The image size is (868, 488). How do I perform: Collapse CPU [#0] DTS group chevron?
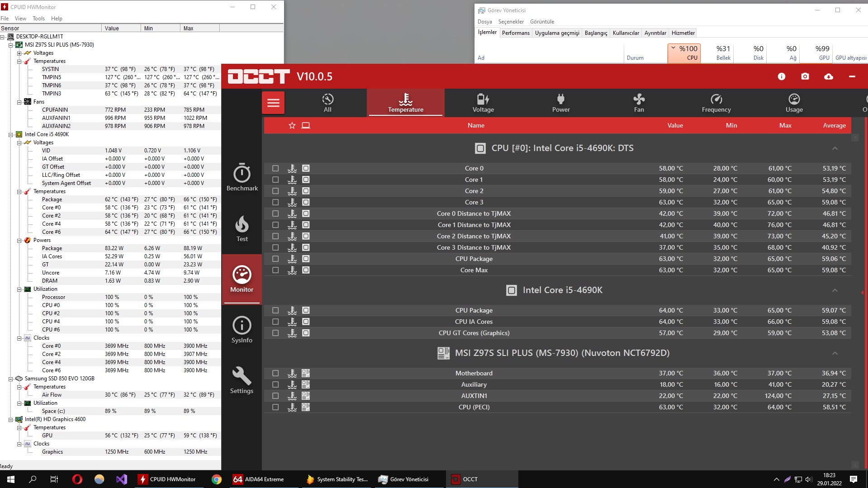coord(835,148)
